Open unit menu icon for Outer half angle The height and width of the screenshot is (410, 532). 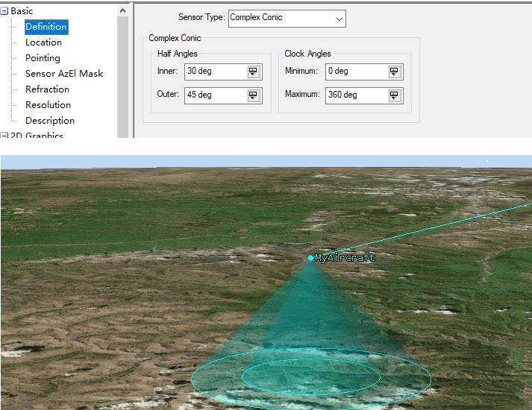tap(253, 95)
